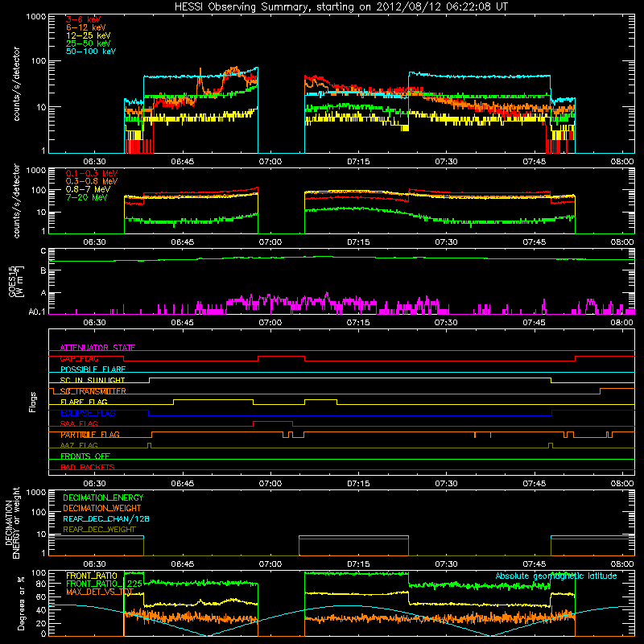Click the 06:45 tick under the keV plot
The image size is (644, 644).
(183, 162)
